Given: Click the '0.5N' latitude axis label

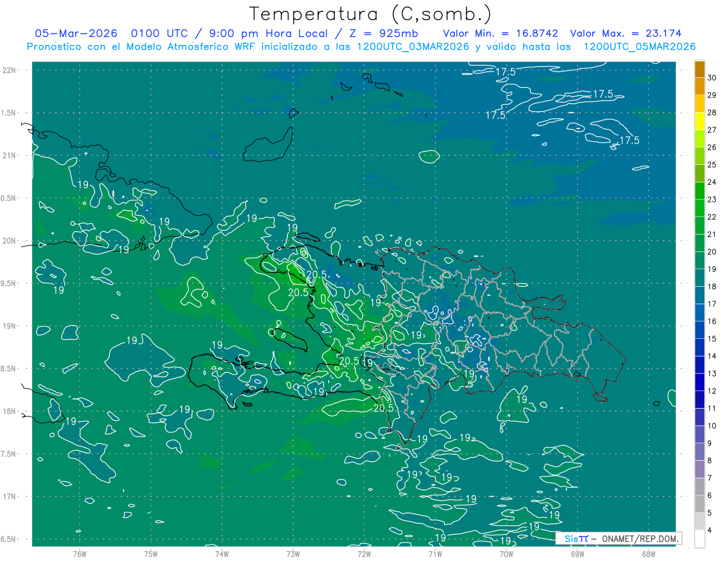Looking at the screenshot, I should point(10,198).
